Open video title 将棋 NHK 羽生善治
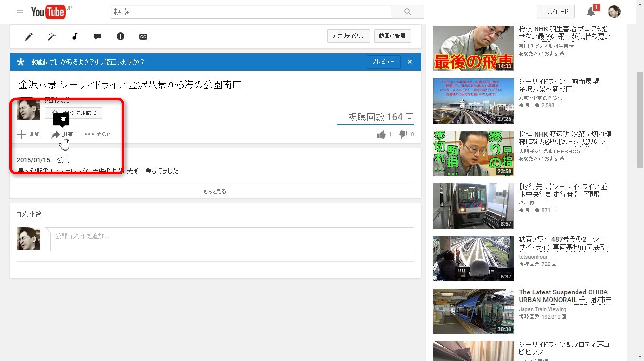This screenshot has height=361, width=644. 564,33
